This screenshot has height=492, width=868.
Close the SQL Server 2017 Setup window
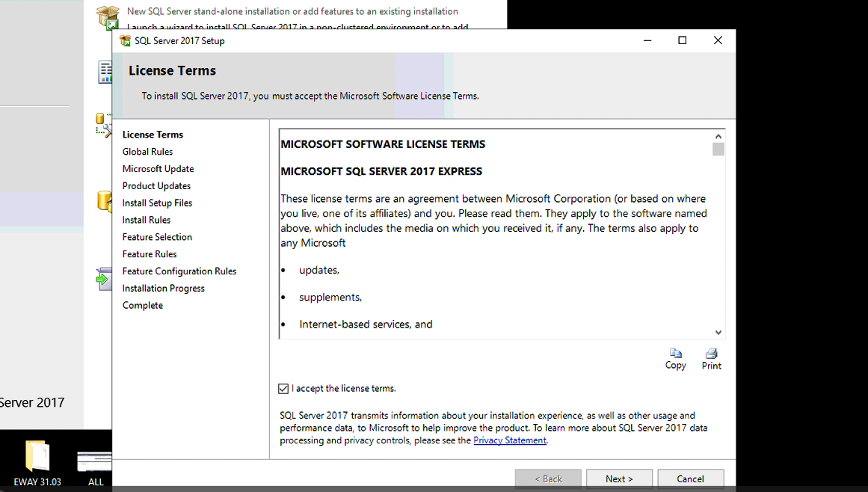(718, 40)
